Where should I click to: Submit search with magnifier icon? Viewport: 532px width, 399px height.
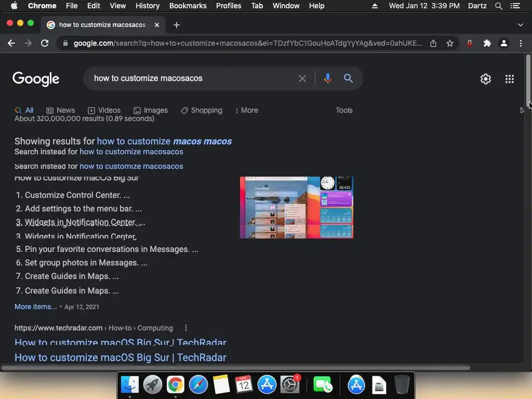coord(348,78)
